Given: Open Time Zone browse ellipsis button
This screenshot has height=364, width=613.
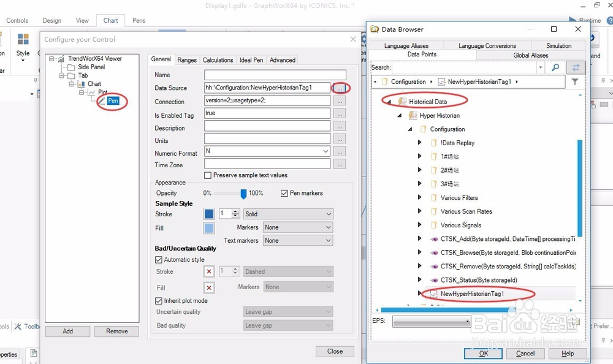Looking at the screenshot, I should click(340, 164).
